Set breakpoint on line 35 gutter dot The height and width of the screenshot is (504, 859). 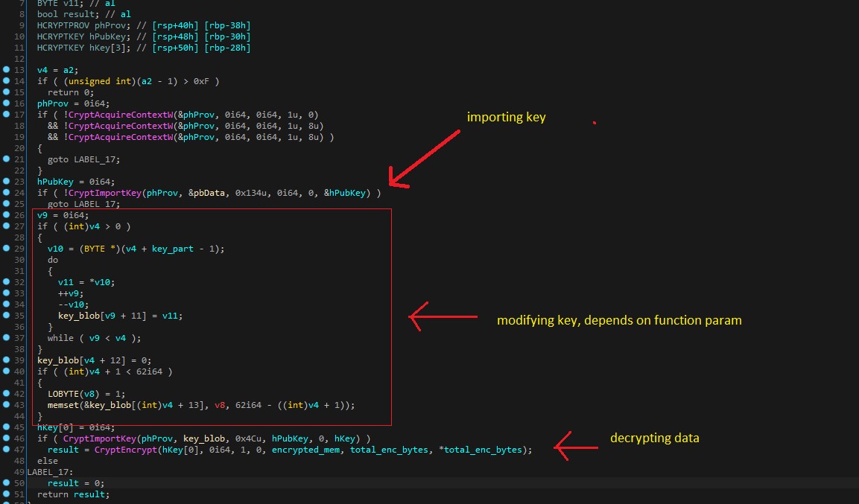[6, 316]
